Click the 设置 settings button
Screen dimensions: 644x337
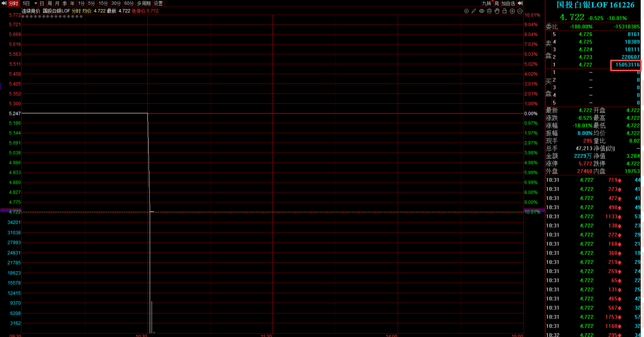pyautogui.click(x=158, y=3)
